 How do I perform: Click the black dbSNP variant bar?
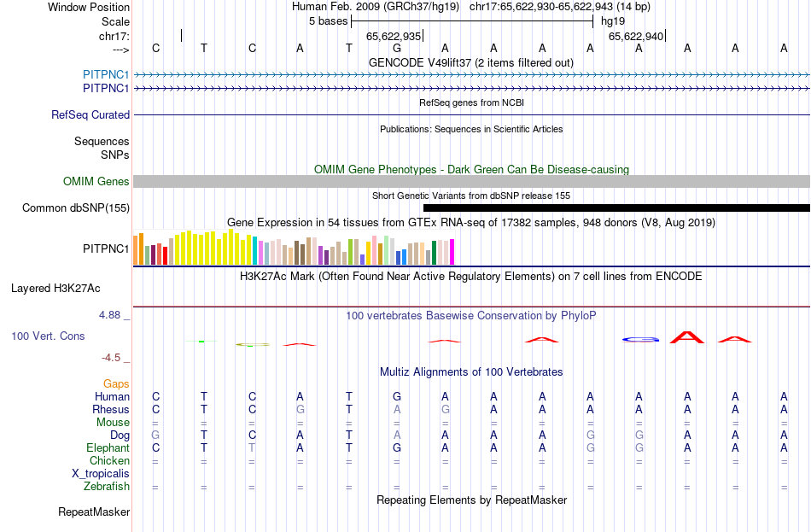coord(616,208)
